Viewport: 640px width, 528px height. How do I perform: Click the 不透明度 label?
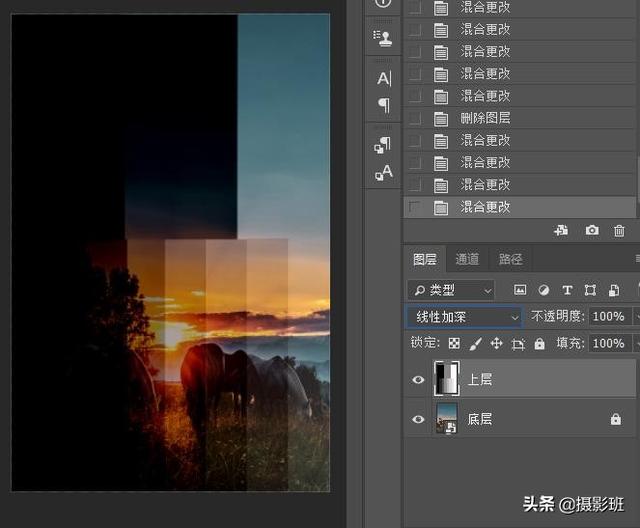[x=558, y=316]
